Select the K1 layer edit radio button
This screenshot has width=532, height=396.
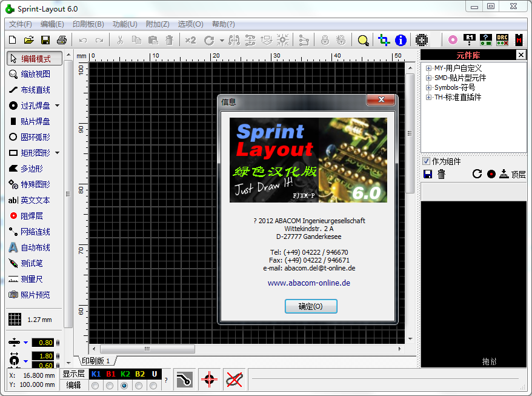pos(95,386)
